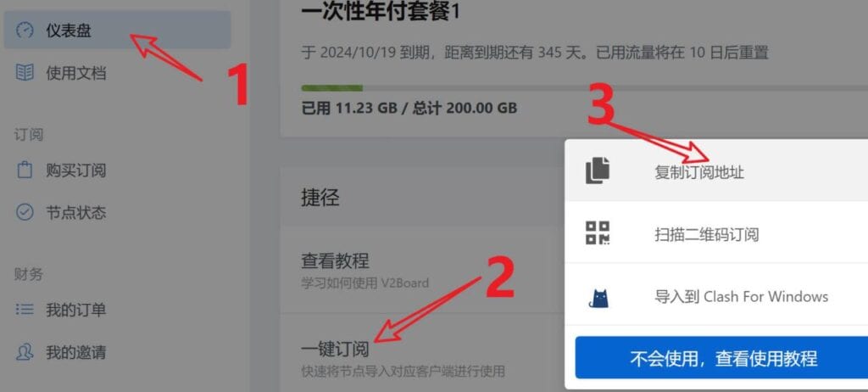Click the dashboard gauge icon
Viewport: 868px width, 392px height.
pos(25,31)
